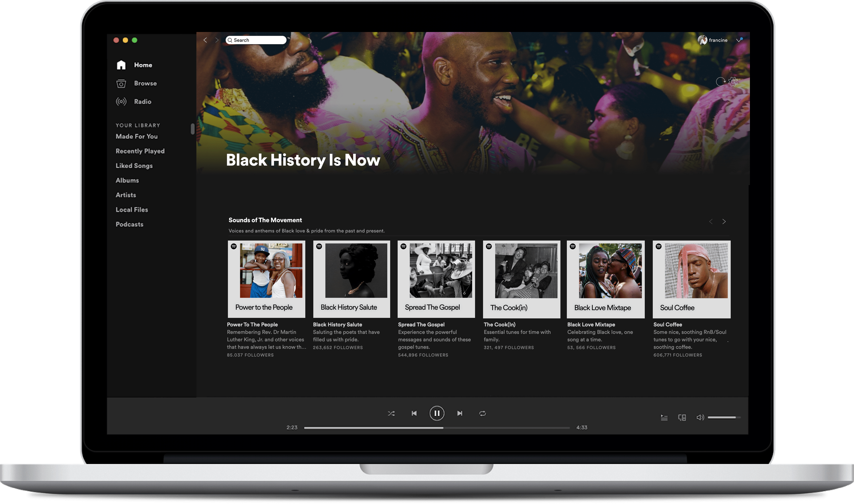
Task: Select Artists in Your Library
Action: [126, 195]
